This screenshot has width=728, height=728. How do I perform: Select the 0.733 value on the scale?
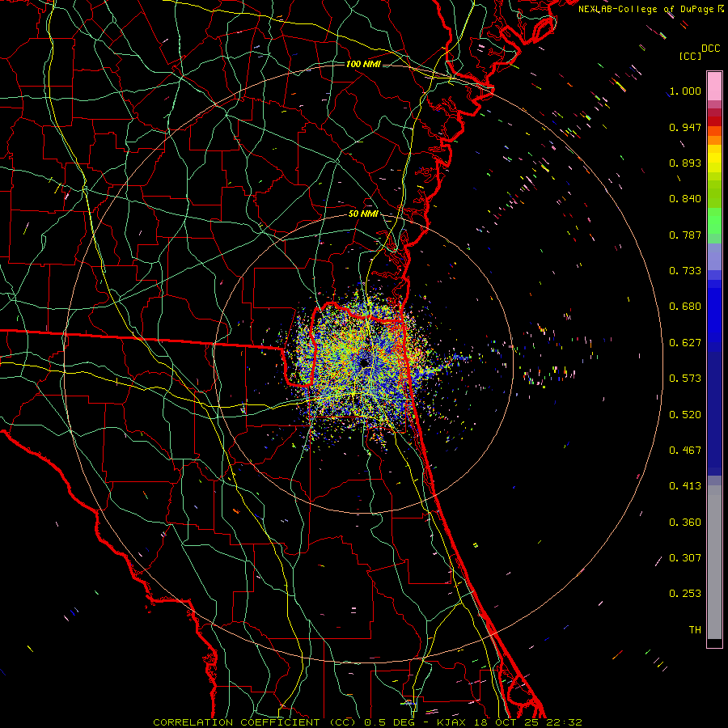pos(685,271)
